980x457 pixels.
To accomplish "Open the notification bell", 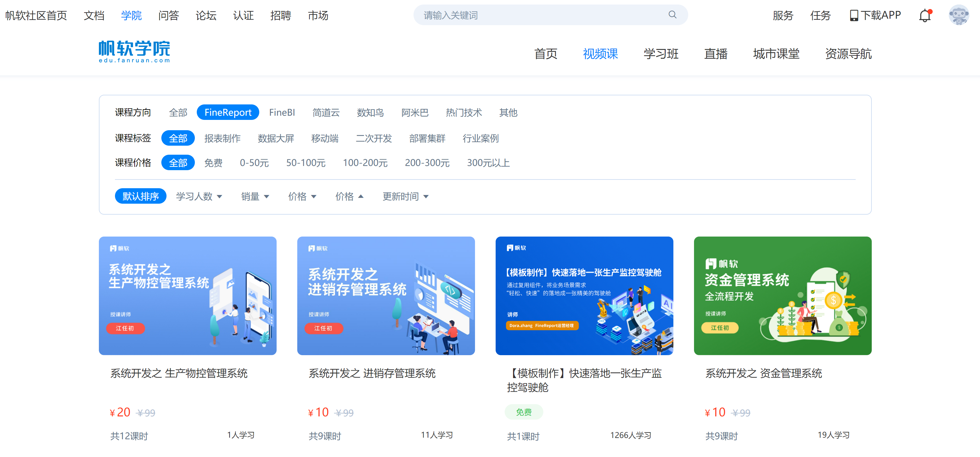I will point(925,15).
